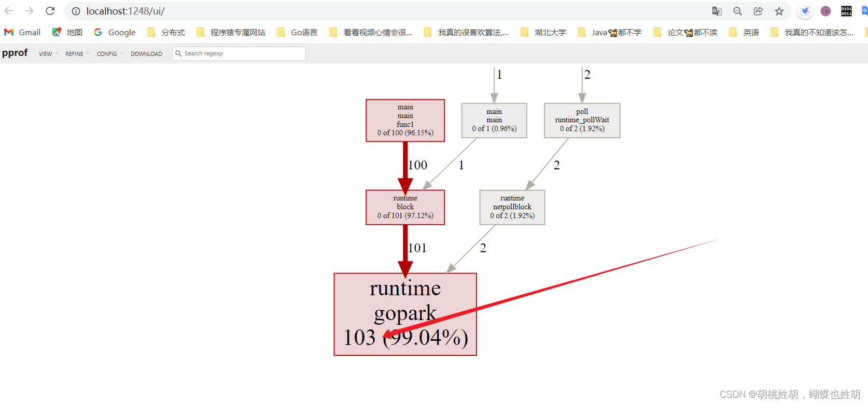868x404 pixels.
Task: Go forward in browser history
Action: 29,11
